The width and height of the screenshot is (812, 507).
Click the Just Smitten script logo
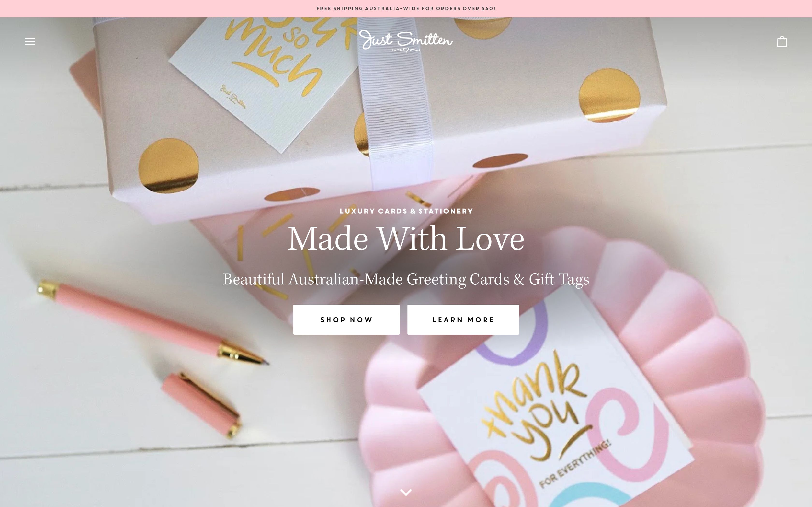coord(406,41)
